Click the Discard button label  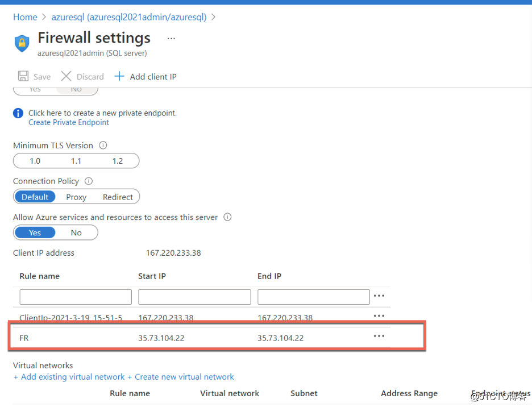coord(90,77)
